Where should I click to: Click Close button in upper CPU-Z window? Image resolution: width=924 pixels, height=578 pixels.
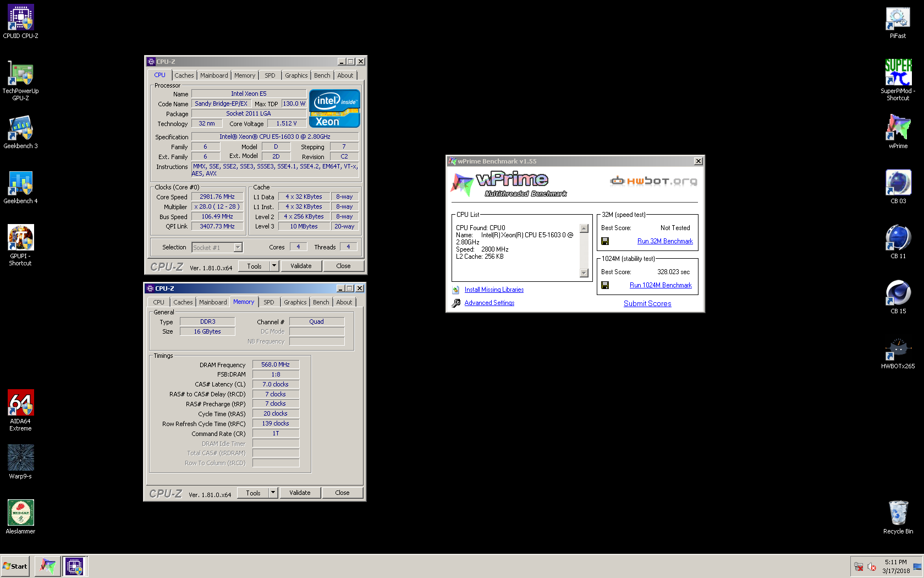(343, 266)
